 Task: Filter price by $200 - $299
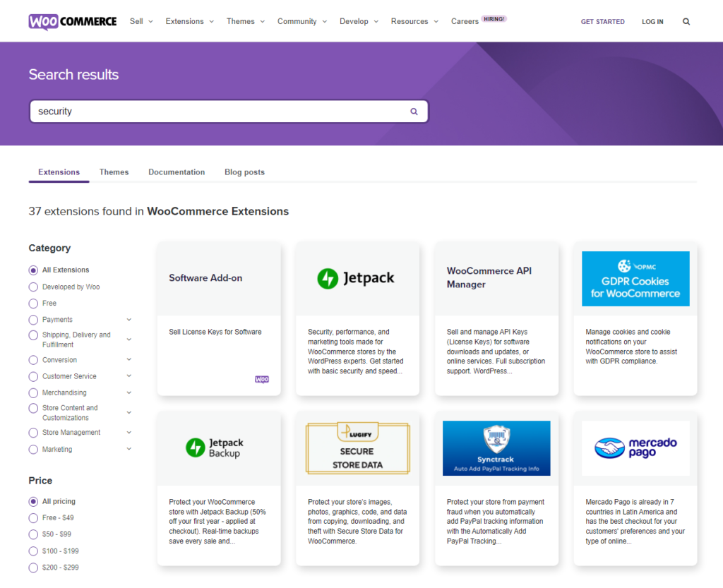coord(33,568)
